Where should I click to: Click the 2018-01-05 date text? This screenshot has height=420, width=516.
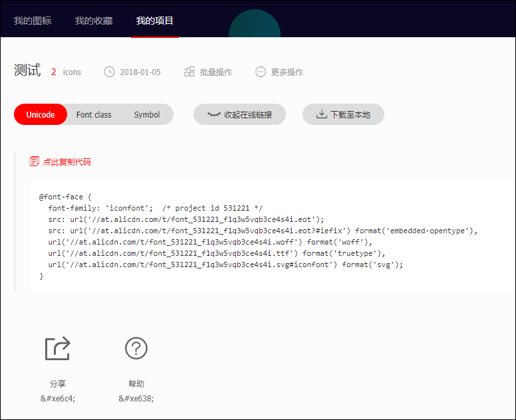click(140, 72)
